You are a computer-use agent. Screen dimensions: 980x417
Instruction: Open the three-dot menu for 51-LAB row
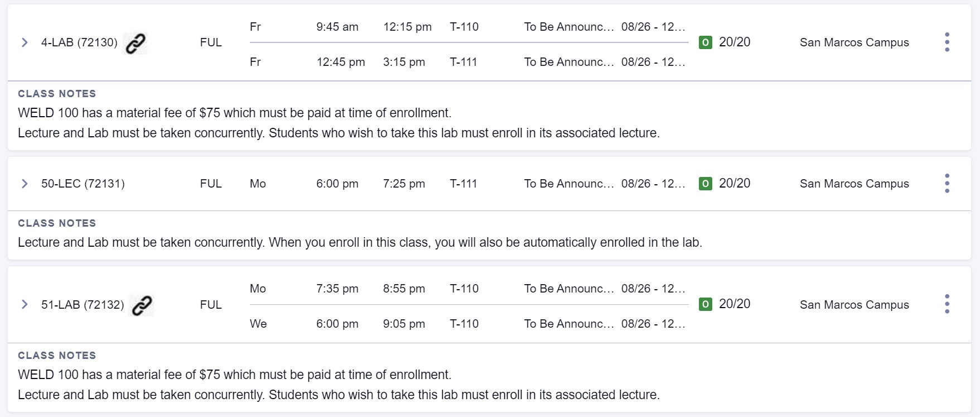point(947,304)
